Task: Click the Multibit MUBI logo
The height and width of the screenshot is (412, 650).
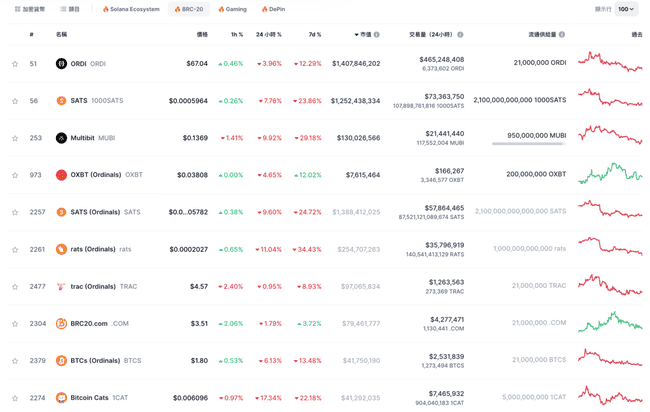Action: click(x=61, y=138)
